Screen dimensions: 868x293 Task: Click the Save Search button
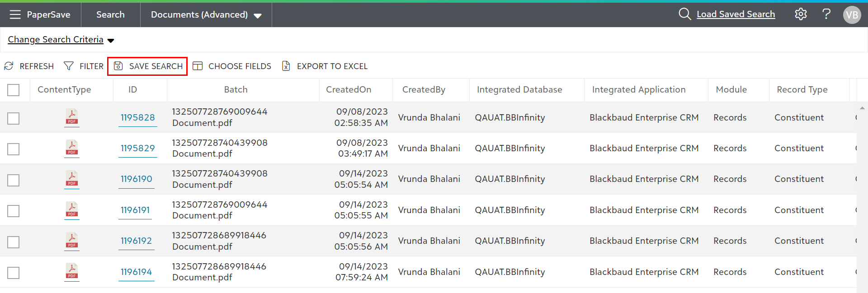147,66
